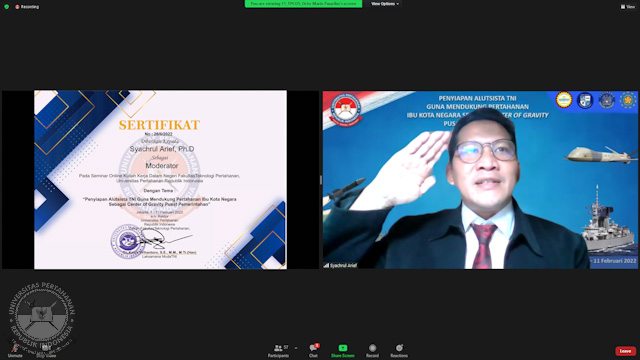Image resolution: width=640 pixels, height=360 pixels.
Task: Change layout using the View button
Action: 628,7
